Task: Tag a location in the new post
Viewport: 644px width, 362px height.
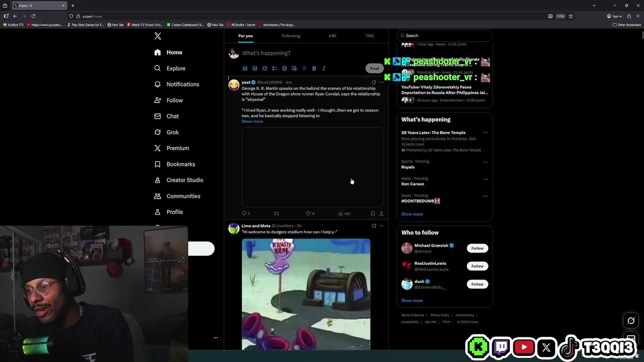Action: pos(304,68)
